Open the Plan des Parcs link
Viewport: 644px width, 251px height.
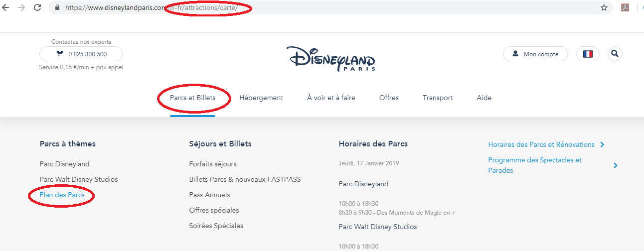(x=62, y=195)
